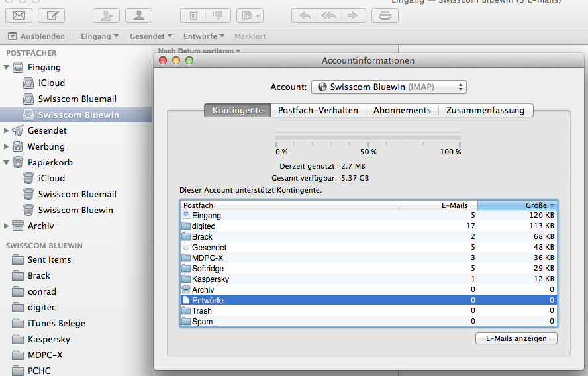Expand the Archiv mailbox group
This screenshot has width=588, height=376.
pos(6,226)
